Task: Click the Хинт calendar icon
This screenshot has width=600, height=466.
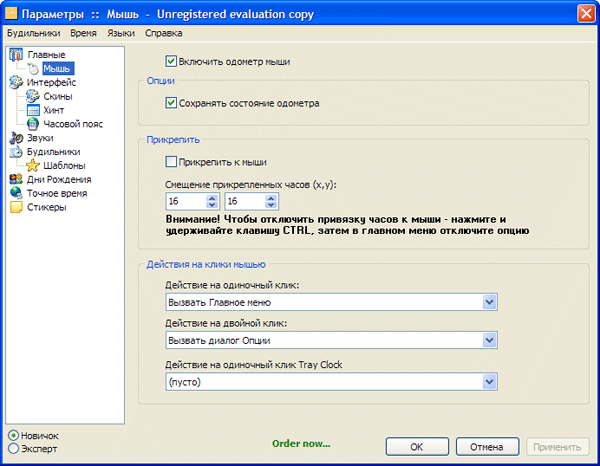Action: tap(33, 110)
